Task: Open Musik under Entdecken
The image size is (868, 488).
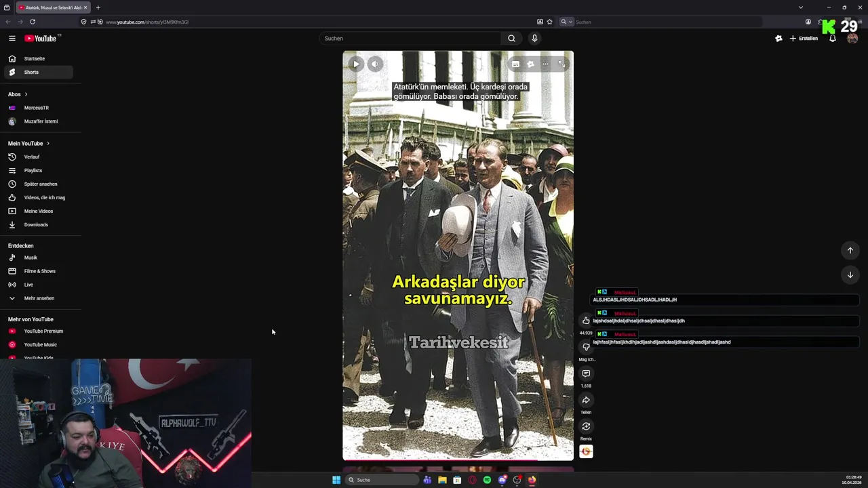Action: point(39,258)
